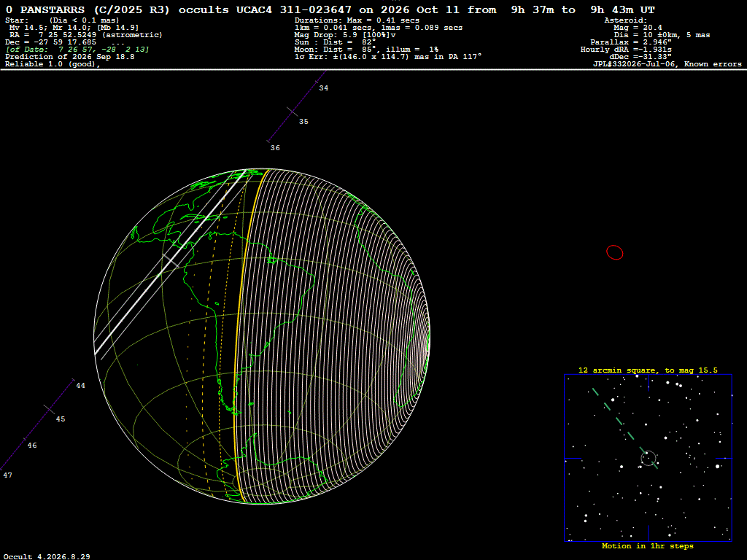Click the green dashed comet motion track
Screen dimensions: 747x560
click(x=624, y=429)
